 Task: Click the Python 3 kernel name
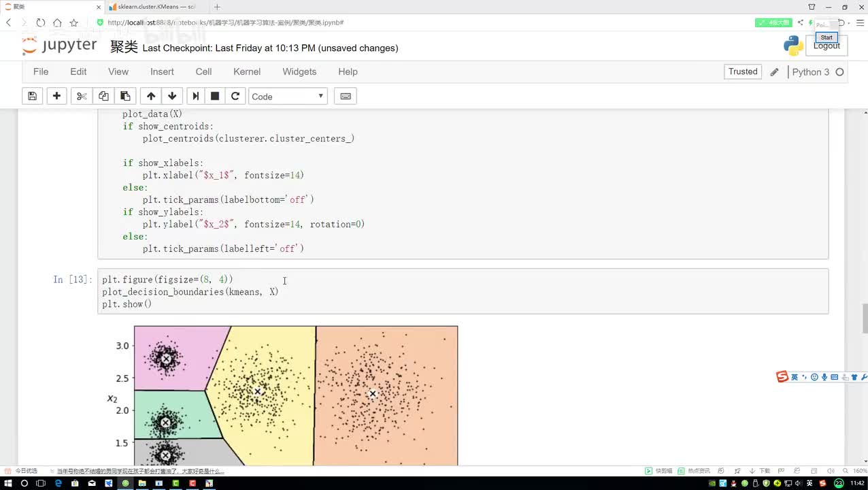click(811, 72)
